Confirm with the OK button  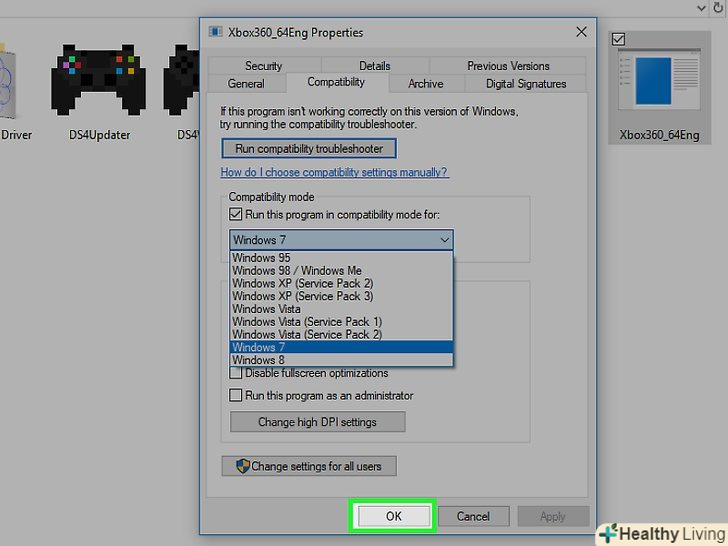pyautogui.click(x=393, y=516)
